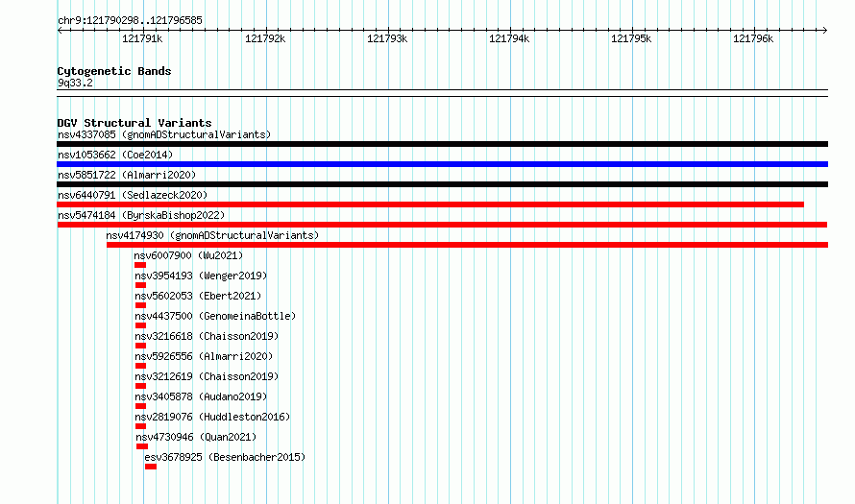Select the nsv4174930 gnomAD red bar
Viewport: 855px width, 504px height.
[467, 245]
